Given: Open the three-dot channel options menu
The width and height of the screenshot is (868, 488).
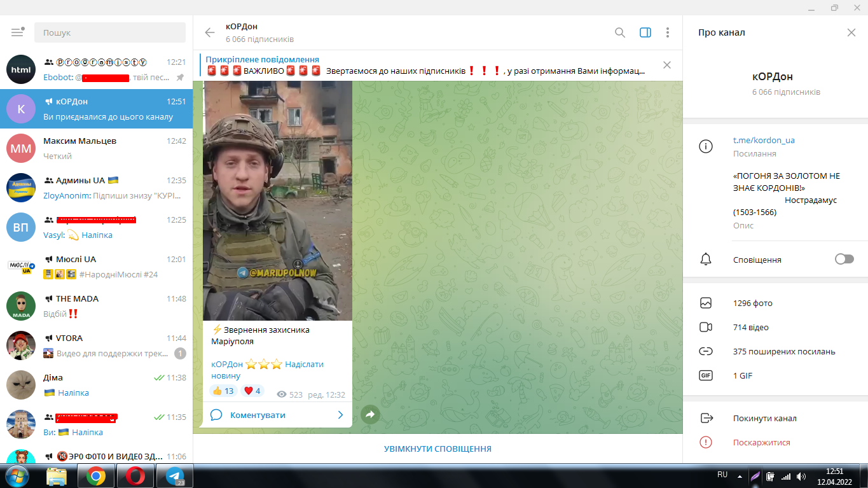Looking at the screenshot, I should coord(667,32).
